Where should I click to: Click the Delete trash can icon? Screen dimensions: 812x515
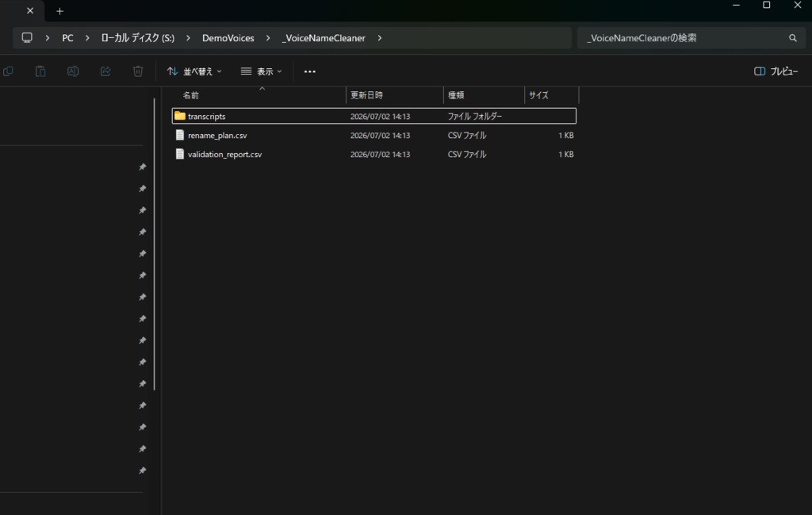[138, 71]
